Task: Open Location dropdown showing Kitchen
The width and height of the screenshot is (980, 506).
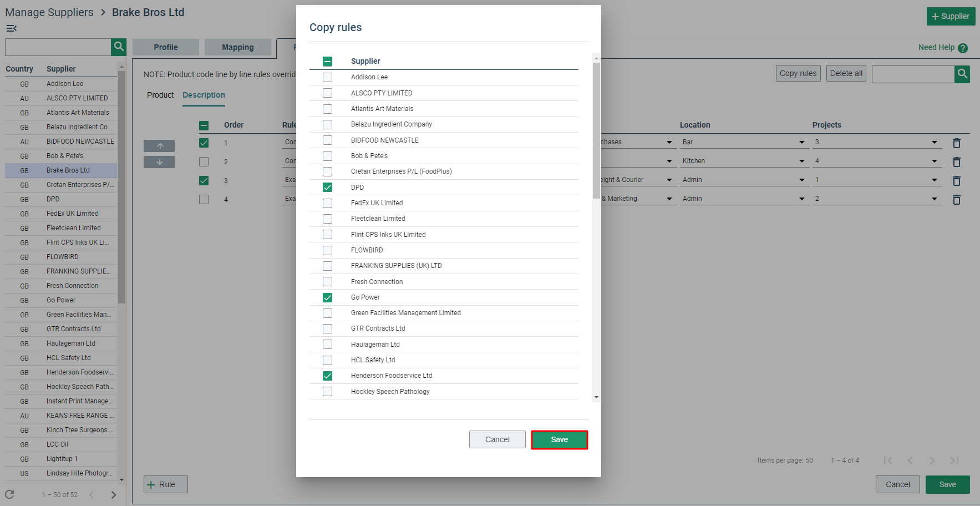Action: tap(743, 161)
